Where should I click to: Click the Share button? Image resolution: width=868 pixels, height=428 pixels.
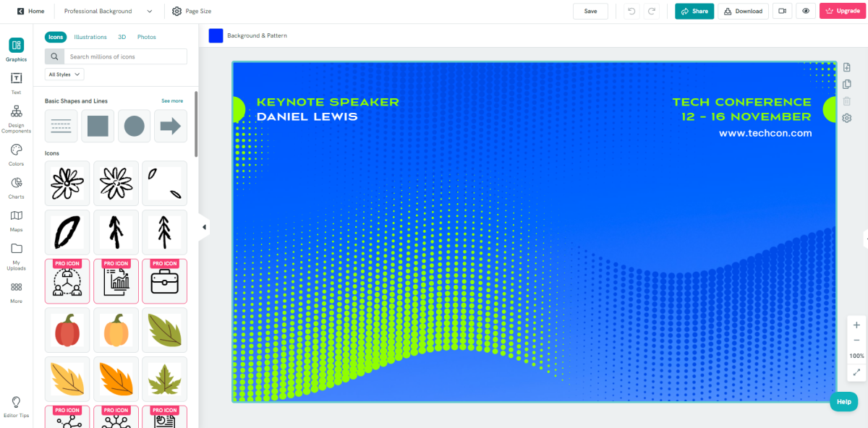click(694, 11)
